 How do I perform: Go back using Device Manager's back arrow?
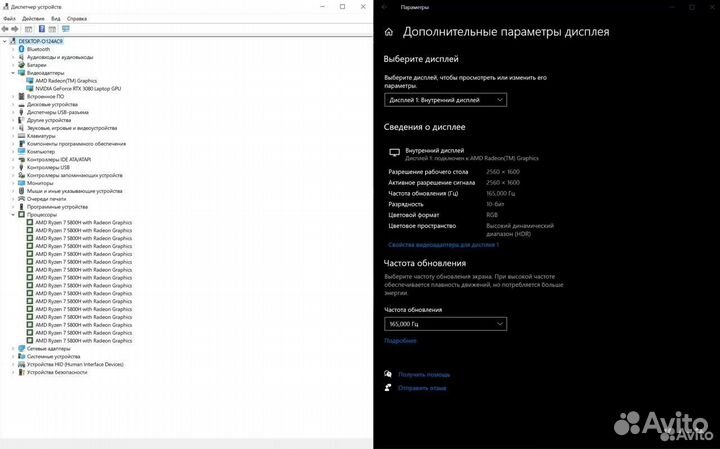(x=5, y=29)
